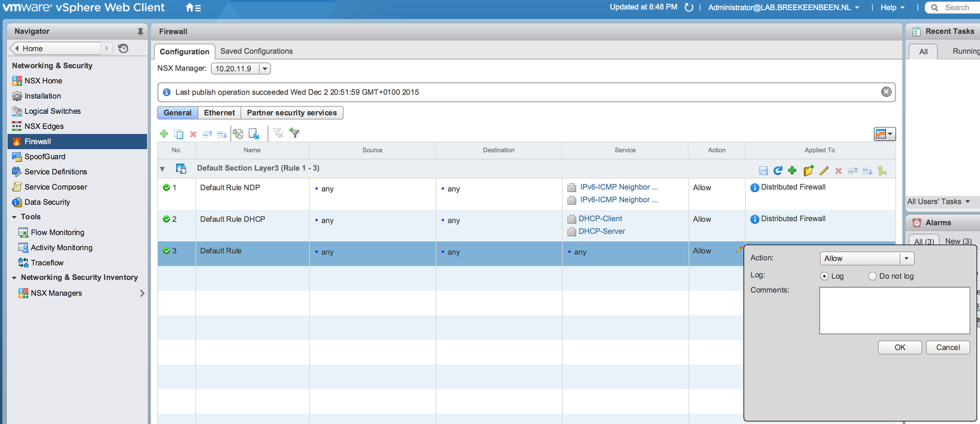This screenshot has height=424, width=980.
Task: Pin the Navigator panel
Action: [140, 31]
